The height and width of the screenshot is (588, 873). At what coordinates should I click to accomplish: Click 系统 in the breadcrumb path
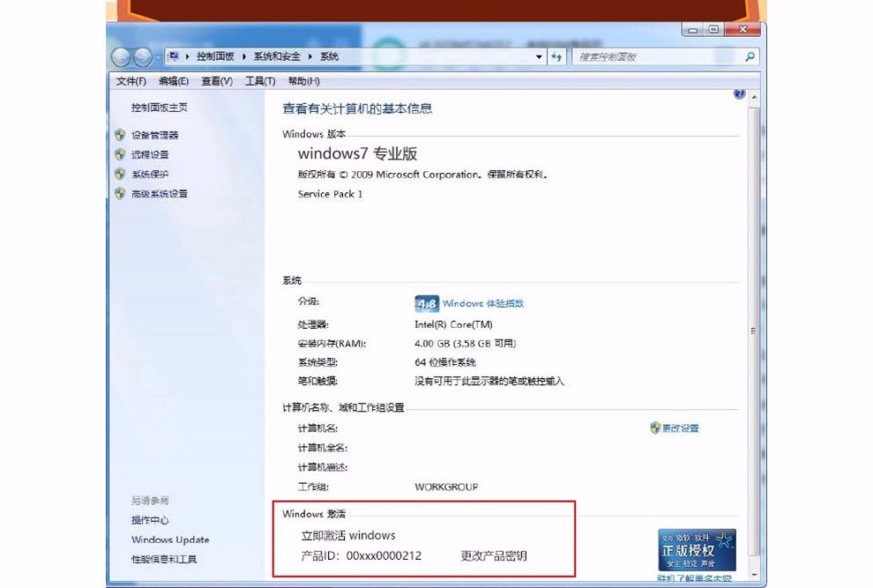click(329, 56)
